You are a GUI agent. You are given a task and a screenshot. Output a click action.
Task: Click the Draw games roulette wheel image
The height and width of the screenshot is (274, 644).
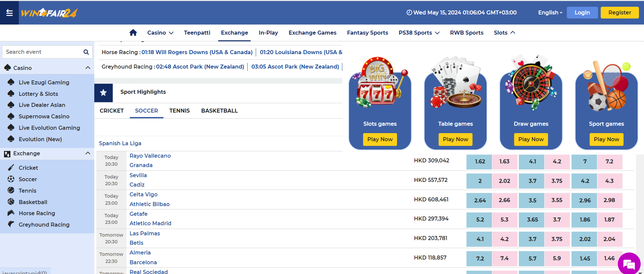click(531, 82)
